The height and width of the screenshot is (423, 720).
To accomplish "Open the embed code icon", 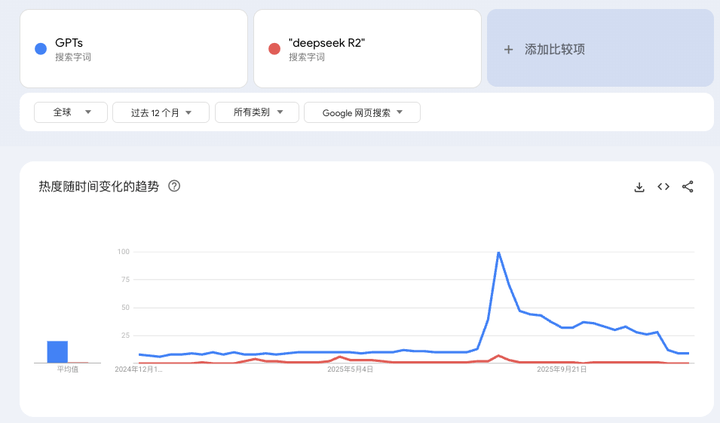I will point(663,187).
